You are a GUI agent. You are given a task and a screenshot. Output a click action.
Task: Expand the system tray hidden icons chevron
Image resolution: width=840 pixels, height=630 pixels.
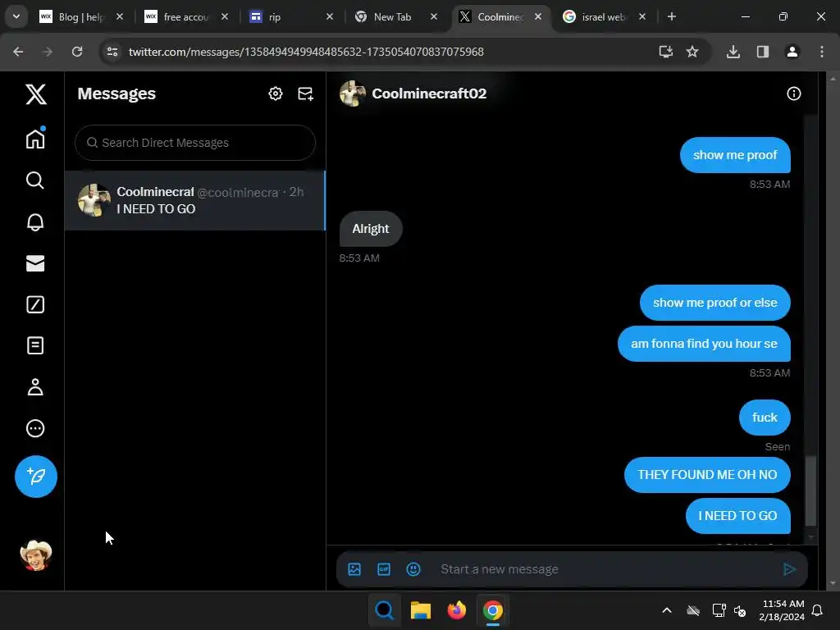pyautogui.click(x=666, y=610)
